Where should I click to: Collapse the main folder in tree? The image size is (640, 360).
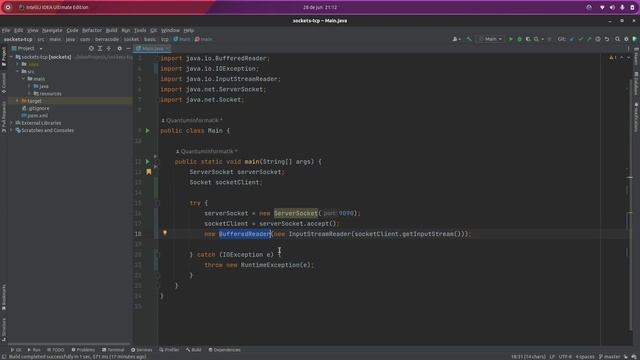pos(24,79)
